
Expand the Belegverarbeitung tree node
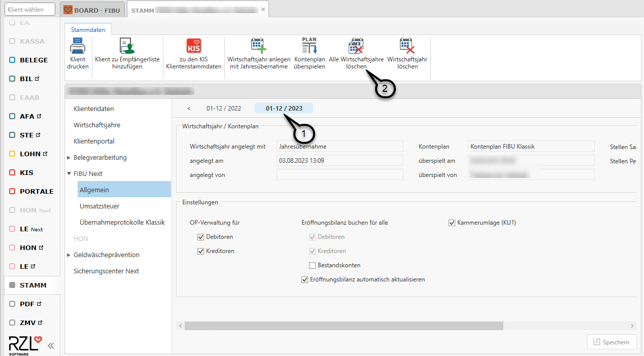click(x=69, y=158)
